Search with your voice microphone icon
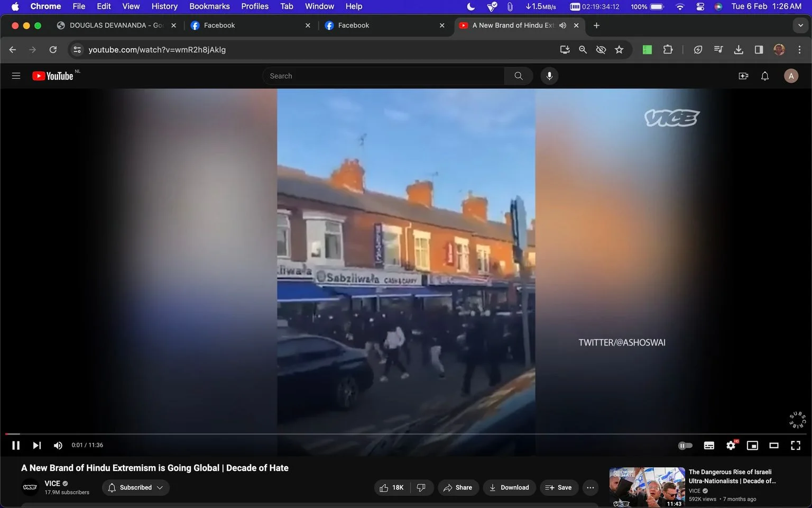 tap(549, 76)
